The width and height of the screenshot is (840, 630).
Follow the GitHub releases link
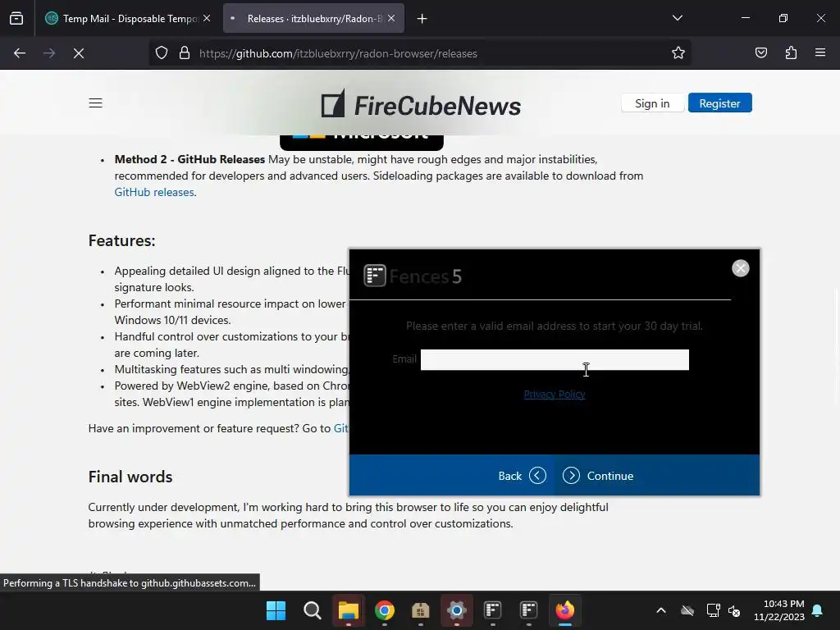click(154, 192)
